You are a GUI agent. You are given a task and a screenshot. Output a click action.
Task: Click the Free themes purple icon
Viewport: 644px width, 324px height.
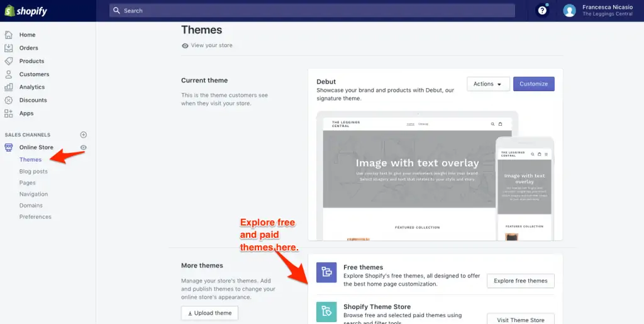point(326,272)
